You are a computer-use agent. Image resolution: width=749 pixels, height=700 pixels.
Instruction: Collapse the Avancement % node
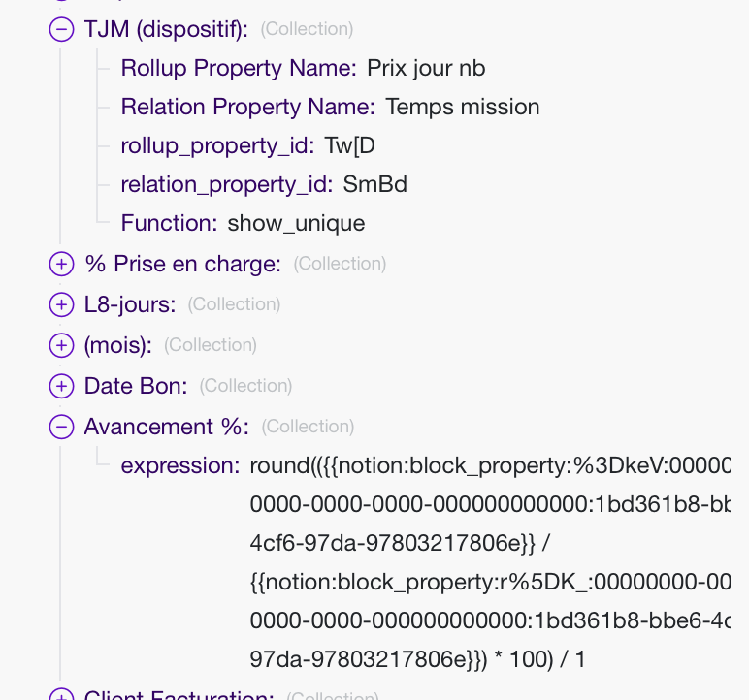click(61, 427)
